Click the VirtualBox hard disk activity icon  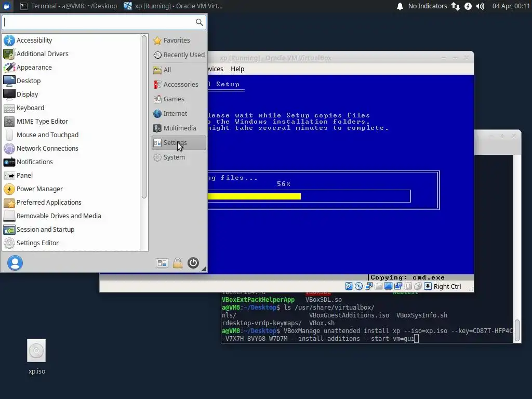[x=349, y=286]
